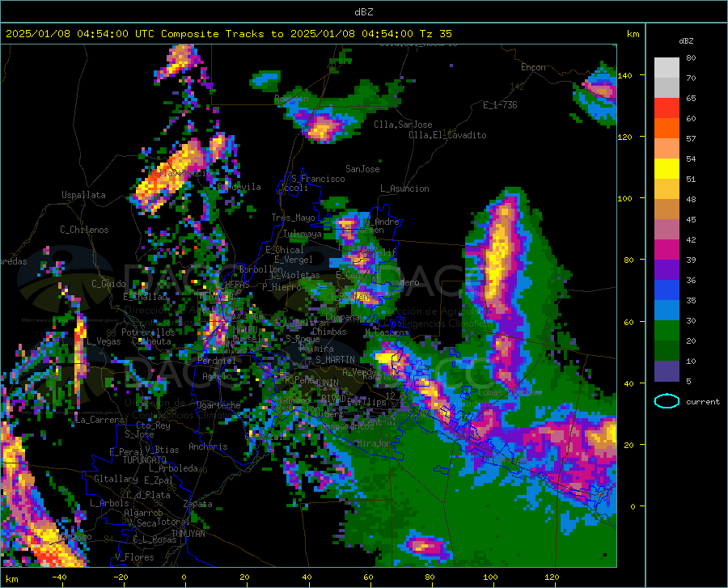Click the 'Tz 35' header text
The width and height of the screenshot is (728, 588).
435,34
